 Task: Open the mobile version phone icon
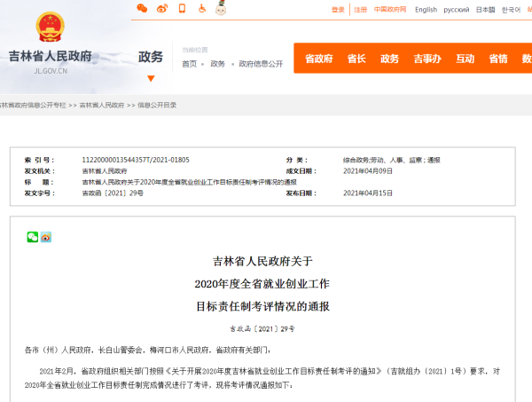click(182, 9)
